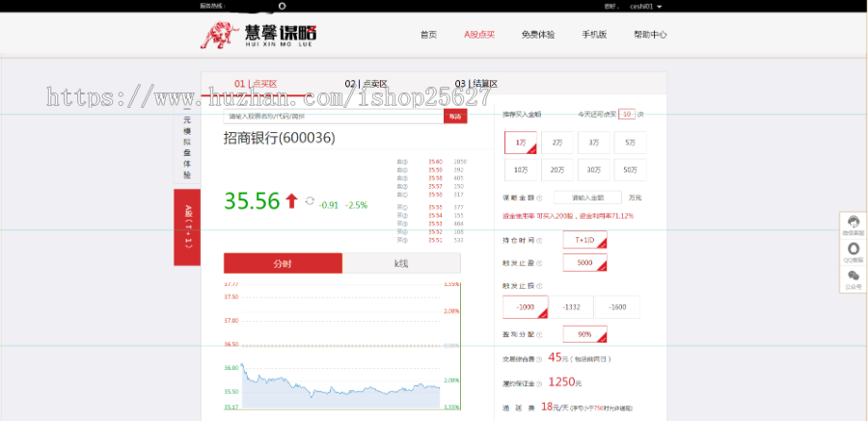Select the 5万 amount option
The width and height of the screenshot is (868, 421).
coord(631,143)
